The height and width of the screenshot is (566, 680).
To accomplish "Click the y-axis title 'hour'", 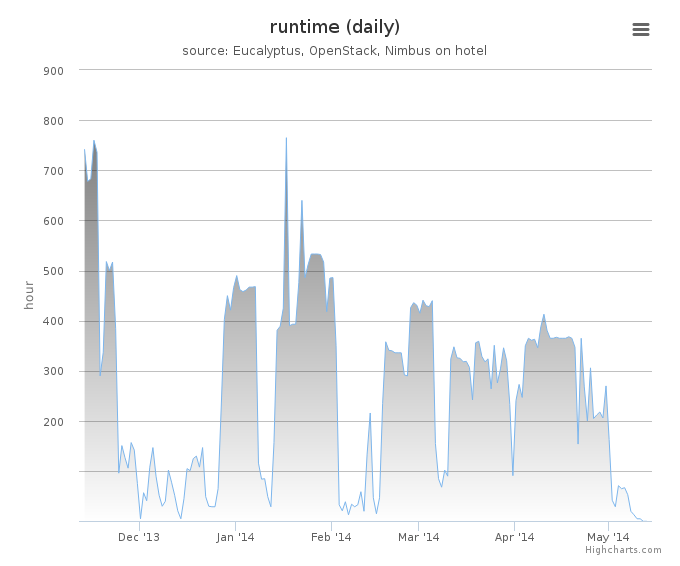I will [x=29, y=295].
